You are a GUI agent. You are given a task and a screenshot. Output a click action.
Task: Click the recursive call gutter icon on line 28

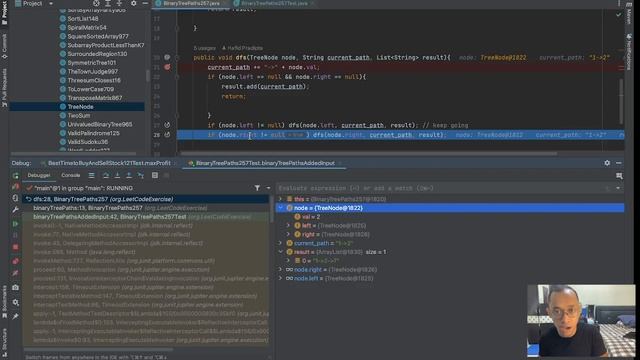coord(167,134)
